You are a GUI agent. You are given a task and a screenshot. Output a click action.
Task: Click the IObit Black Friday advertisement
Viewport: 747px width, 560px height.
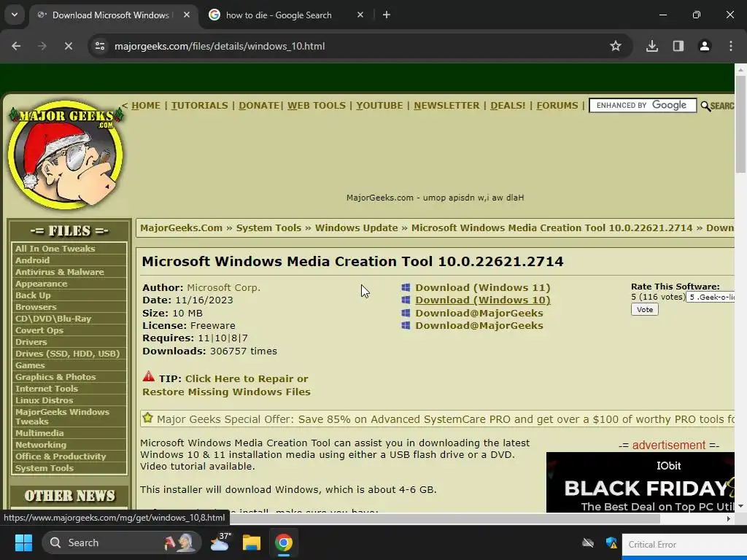pyautogui.click(x=640, y=483)
